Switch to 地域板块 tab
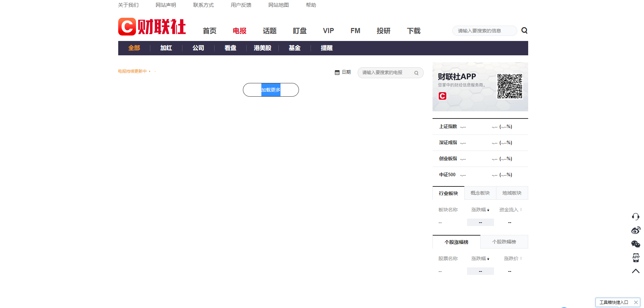 512,193
